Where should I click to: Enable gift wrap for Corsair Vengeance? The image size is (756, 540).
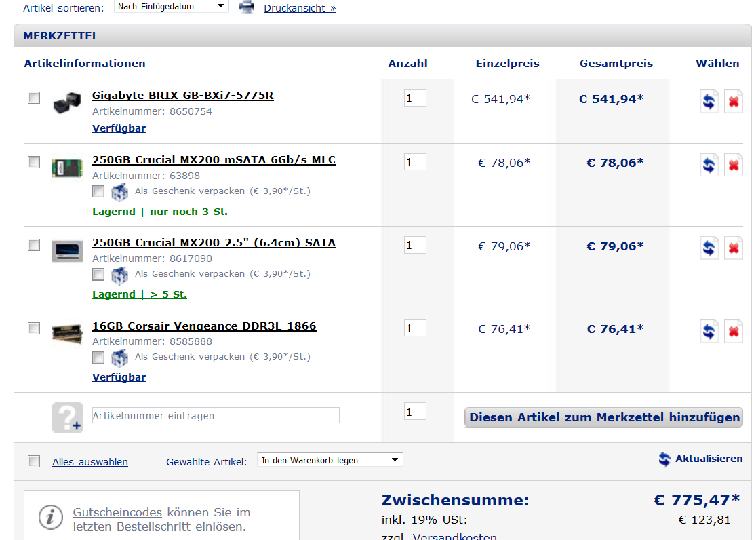98,358
